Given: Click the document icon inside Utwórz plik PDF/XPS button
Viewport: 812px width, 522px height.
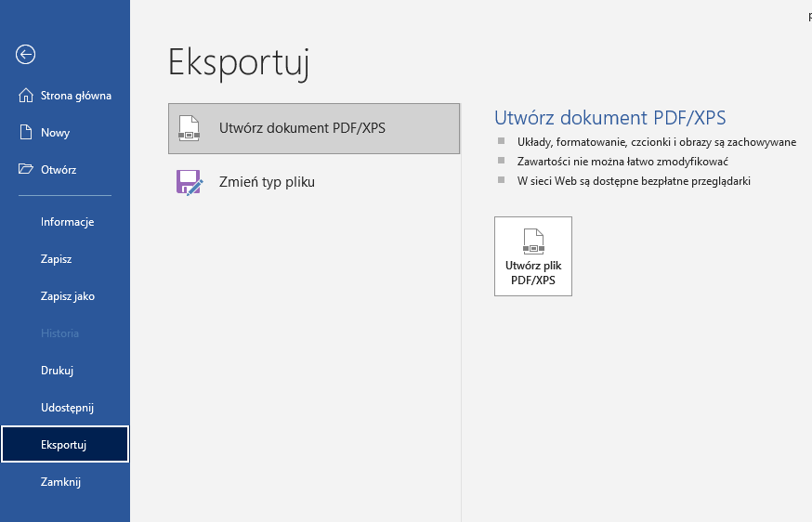Looking at the screenshot, I should [533, 241].
